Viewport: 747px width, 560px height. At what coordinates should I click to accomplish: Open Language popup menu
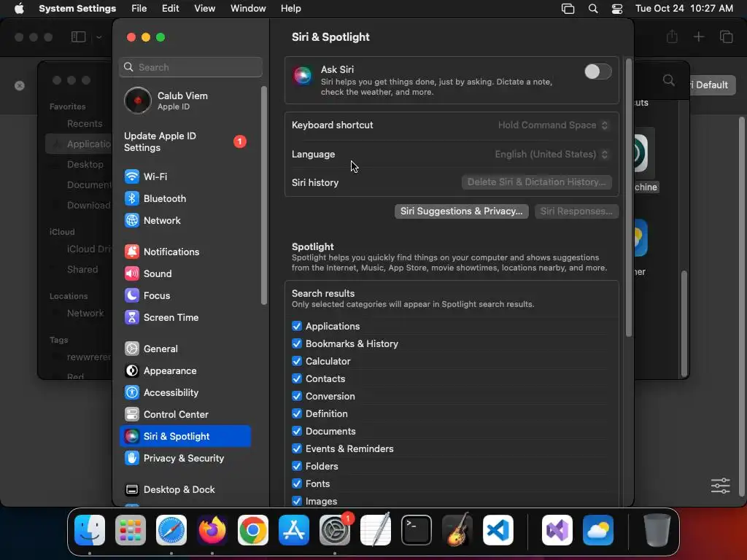551,155
